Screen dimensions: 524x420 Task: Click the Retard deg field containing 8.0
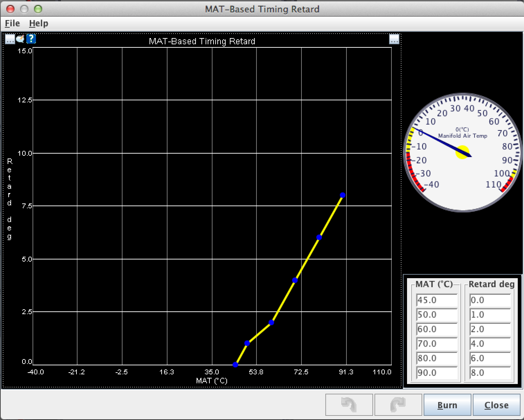(x=490, y=373)
